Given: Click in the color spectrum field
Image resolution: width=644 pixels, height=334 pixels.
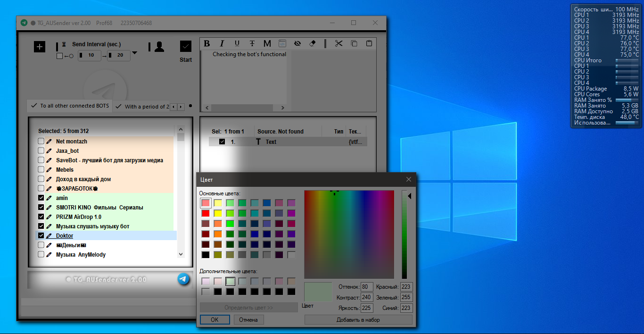Looking at the screenshot, I should pyautogui.click(x=349, y=234).
